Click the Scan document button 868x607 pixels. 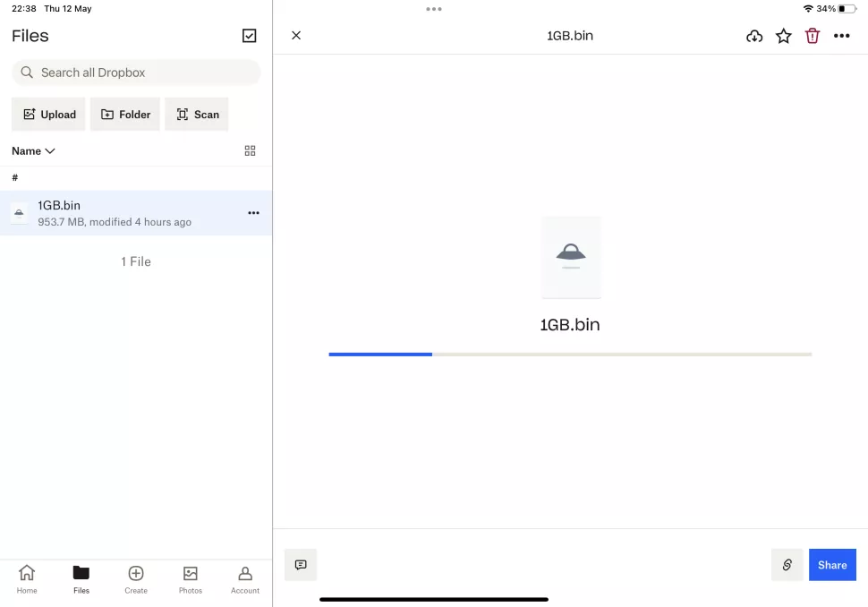coord(197,114)
